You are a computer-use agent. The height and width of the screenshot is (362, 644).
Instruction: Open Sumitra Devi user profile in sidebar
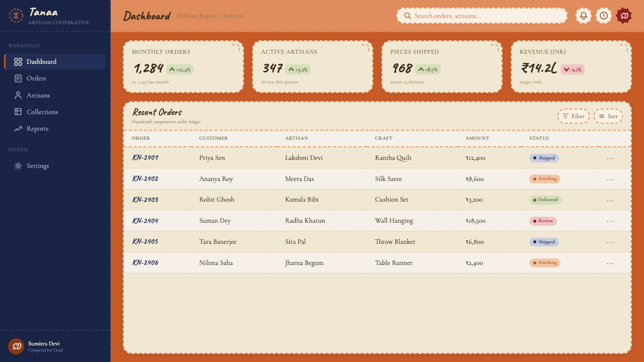coord(55,346)
